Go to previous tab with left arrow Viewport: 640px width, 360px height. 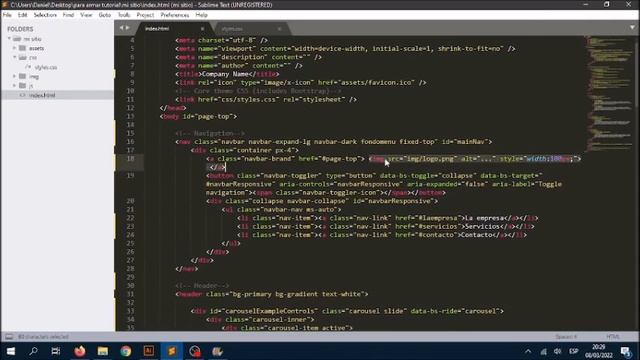click(x=122, y=28)
